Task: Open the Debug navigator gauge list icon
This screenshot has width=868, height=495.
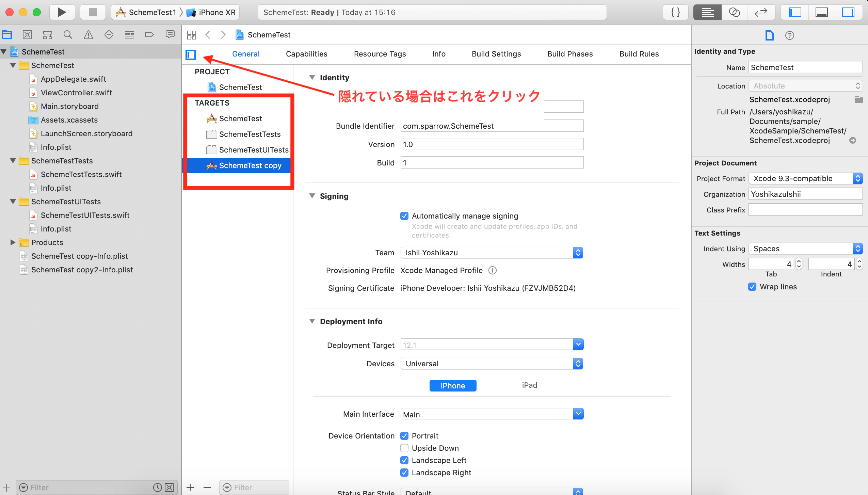Action: 129,34
